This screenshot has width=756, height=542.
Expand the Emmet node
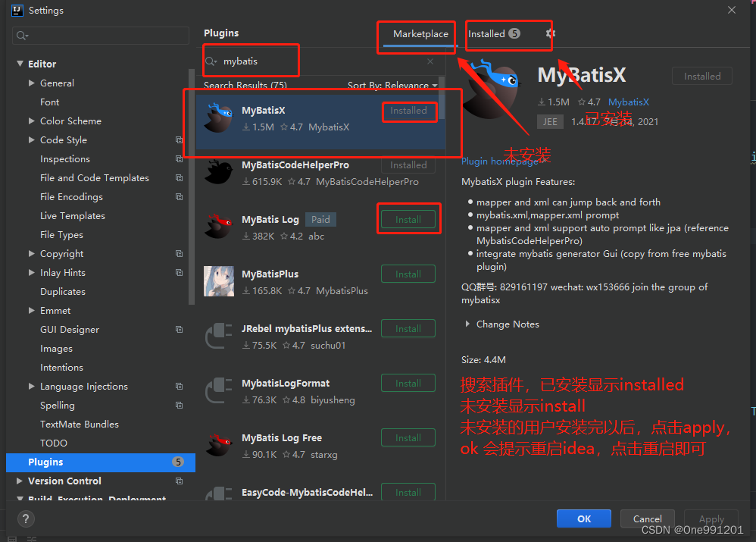point(31,310)
